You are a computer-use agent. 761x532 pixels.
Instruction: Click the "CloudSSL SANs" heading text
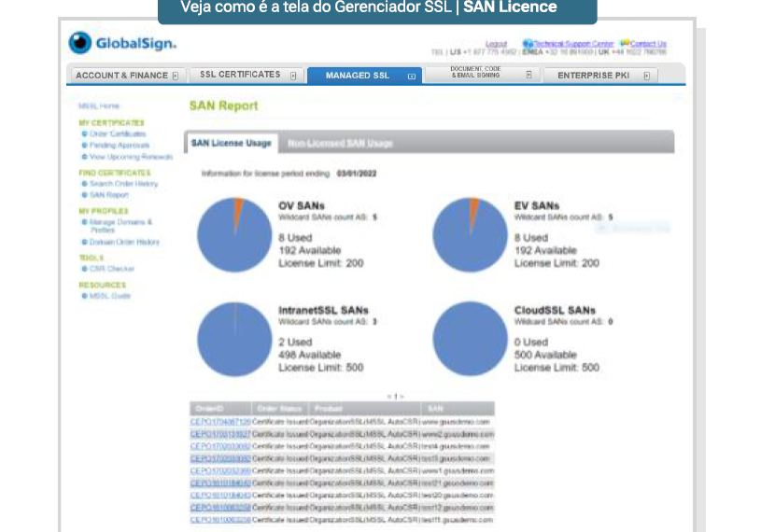tap(555, 310)
